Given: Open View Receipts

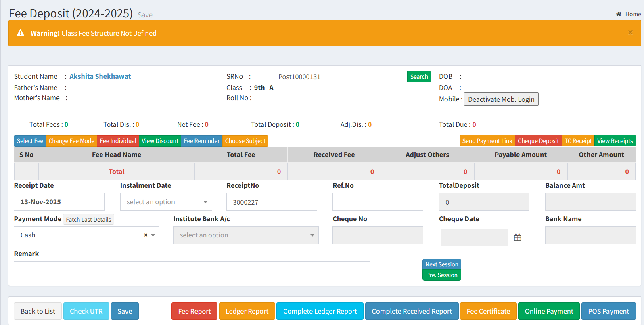Looking at the screenshot, I should [x=615, y=141].
